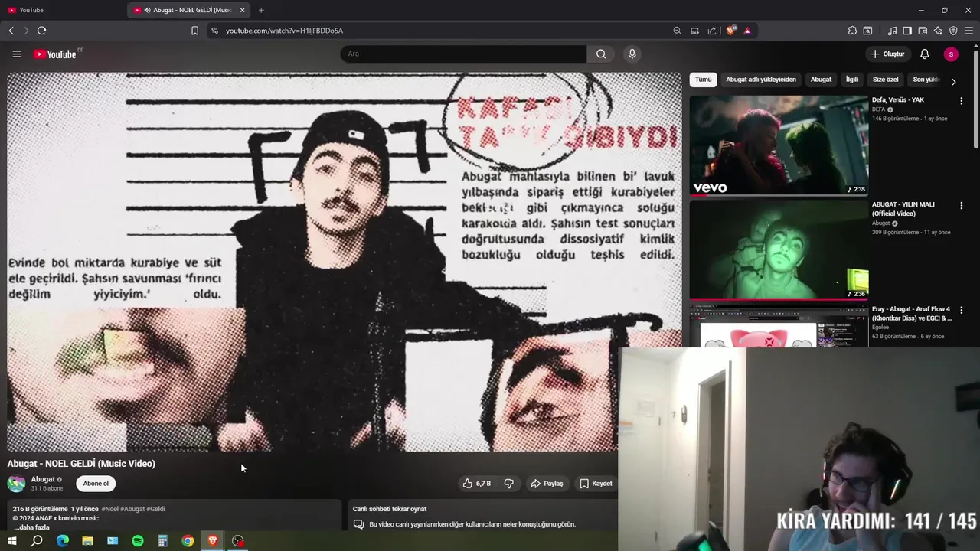Screen dimensions: 980x551
Task: Open ABUGAT - YILIN MALI thumbnail
Action: 779,249
